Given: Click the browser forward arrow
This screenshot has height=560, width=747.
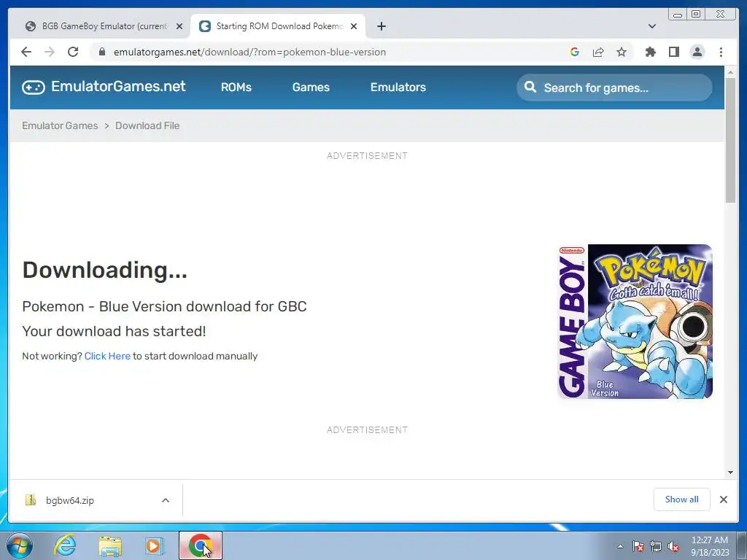Looking at the screenshot, I should [50, 52].
